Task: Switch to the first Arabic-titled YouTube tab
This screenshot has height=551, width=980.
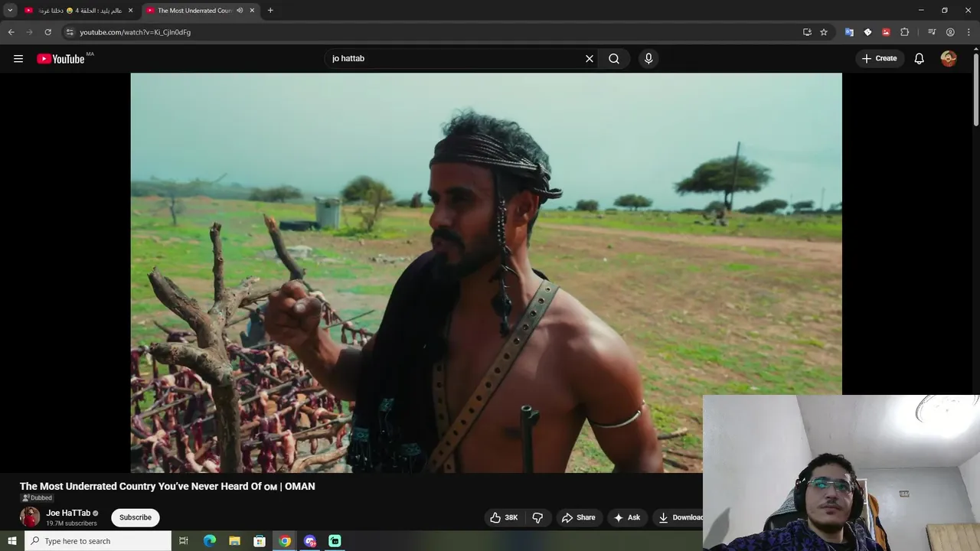Action: point(80,11)
